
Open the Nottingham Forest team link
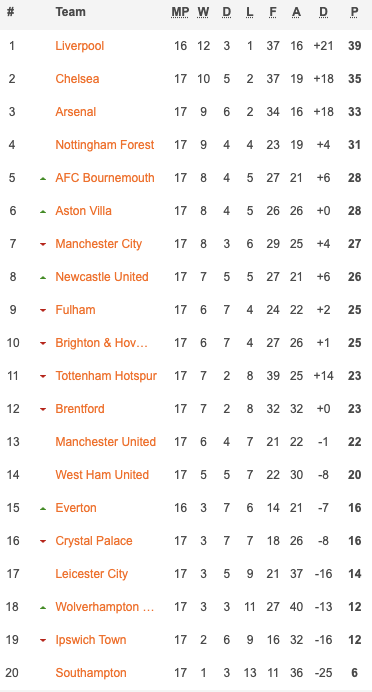coord(105,145)
